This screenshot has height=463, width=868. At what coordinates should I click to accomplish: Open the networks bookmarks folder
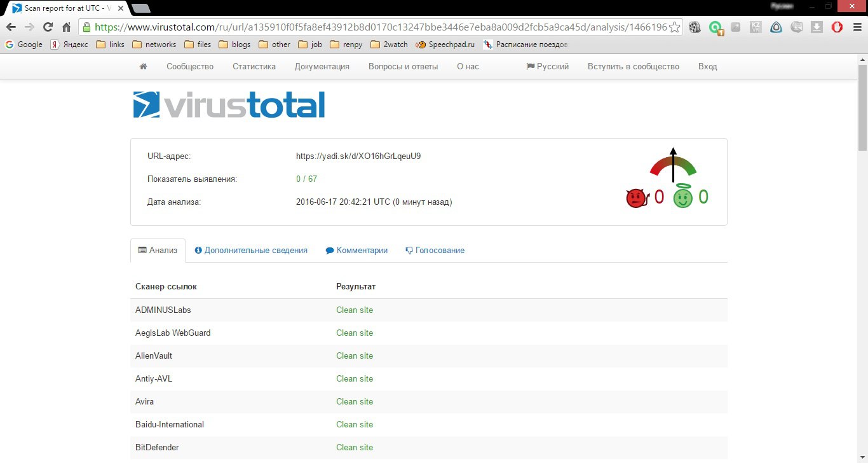[154, 45]
